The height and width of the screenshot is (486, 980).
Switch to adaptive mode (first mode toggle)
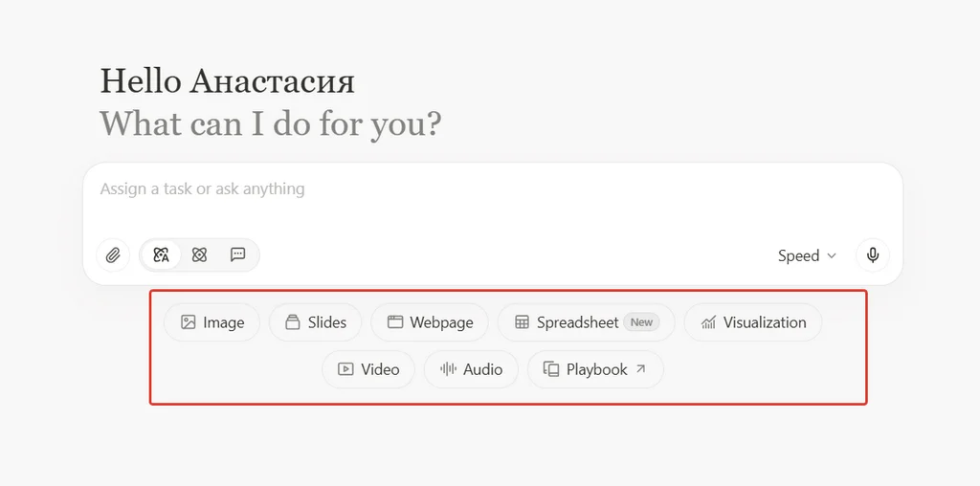click(x=161, y=255)
